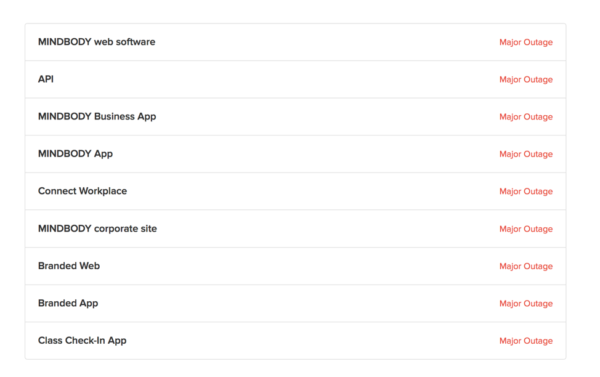Click empty area of the Branded Web row

pyautogui.click(x=298, y=266)
